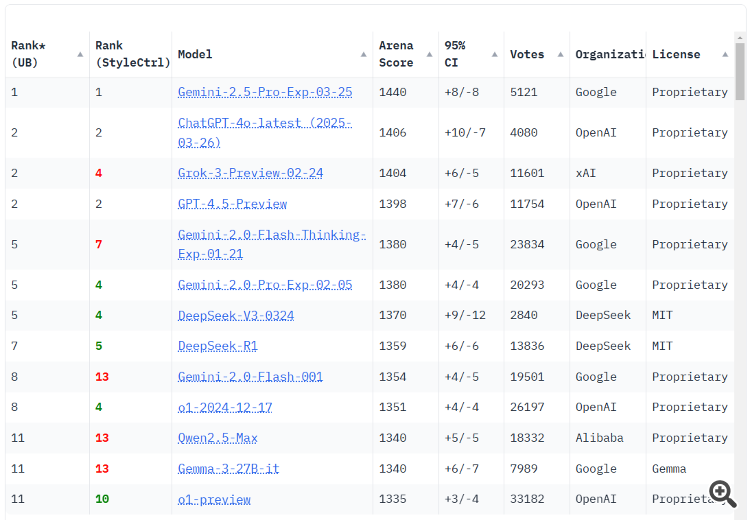Viewport: 750px width, 520px height.
Task: Open the o1-preview model link
Action: tap(214, 499)
